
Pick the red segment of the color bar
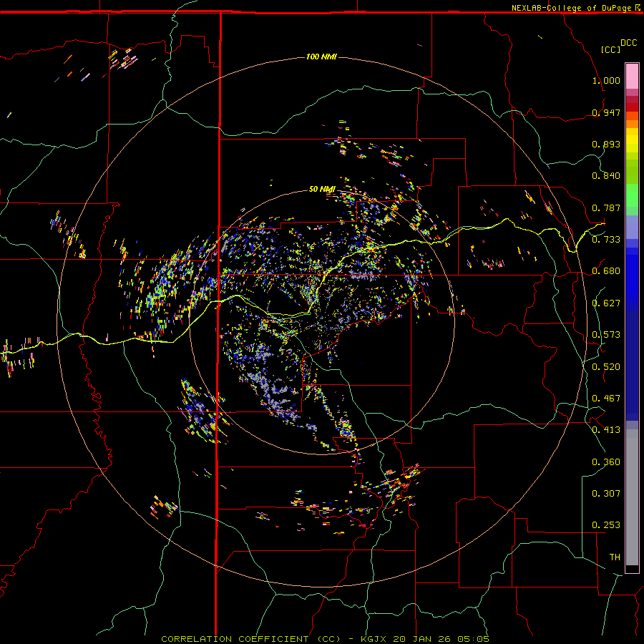pyautogui.click(x=632, y=107)
